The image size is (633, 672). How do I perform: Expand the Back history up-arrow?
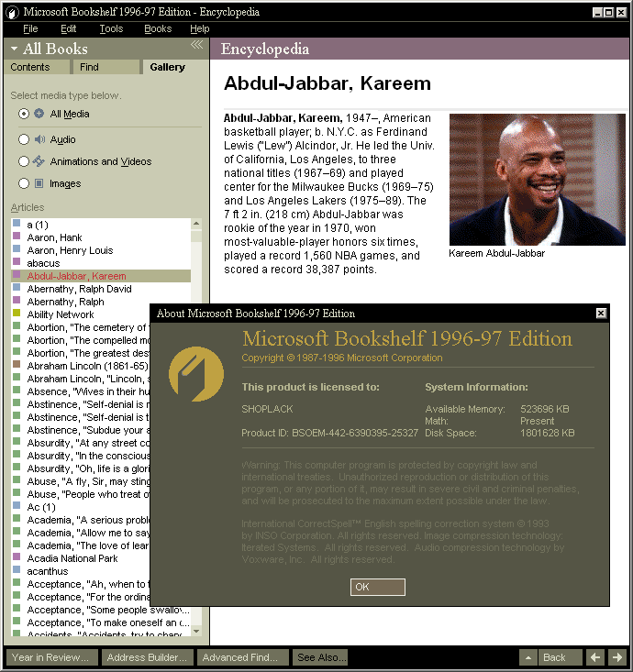point(527,657)
